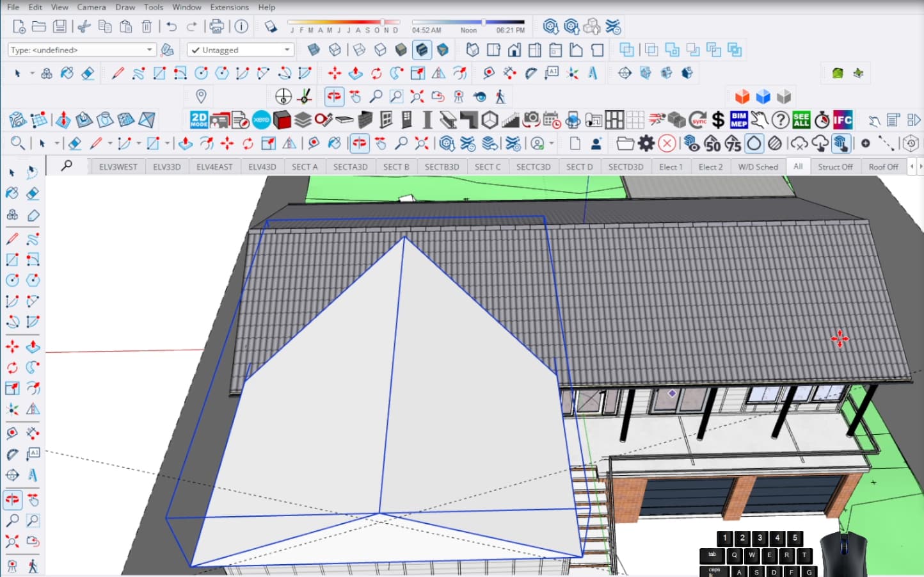Open the W/D Sched scene tab
Viewport: 924px width, 577px height.
(758, 167)
